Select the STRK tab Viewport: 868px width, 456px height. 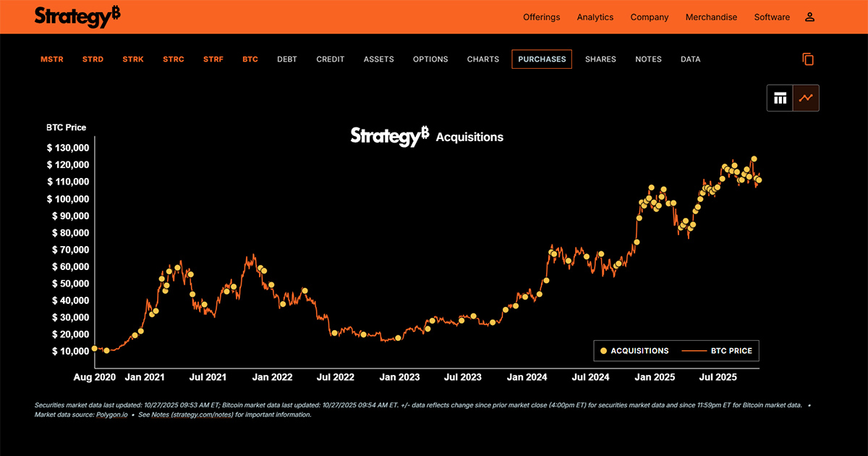tap(133, 59)
